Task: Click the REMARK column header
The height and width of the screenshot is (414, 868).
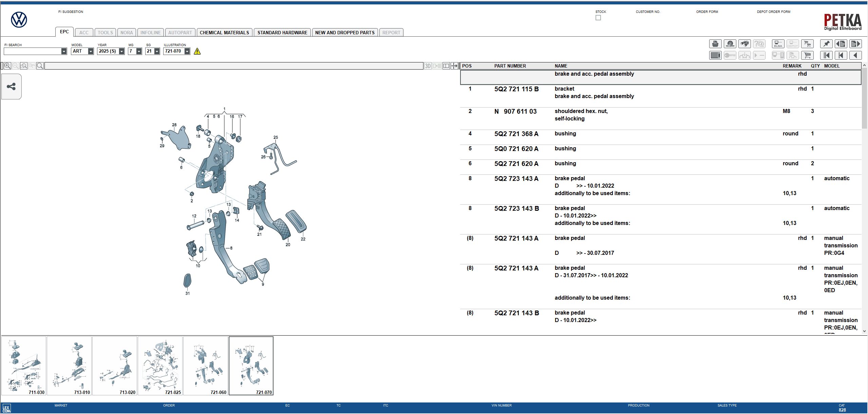Action: pos(792,66)
